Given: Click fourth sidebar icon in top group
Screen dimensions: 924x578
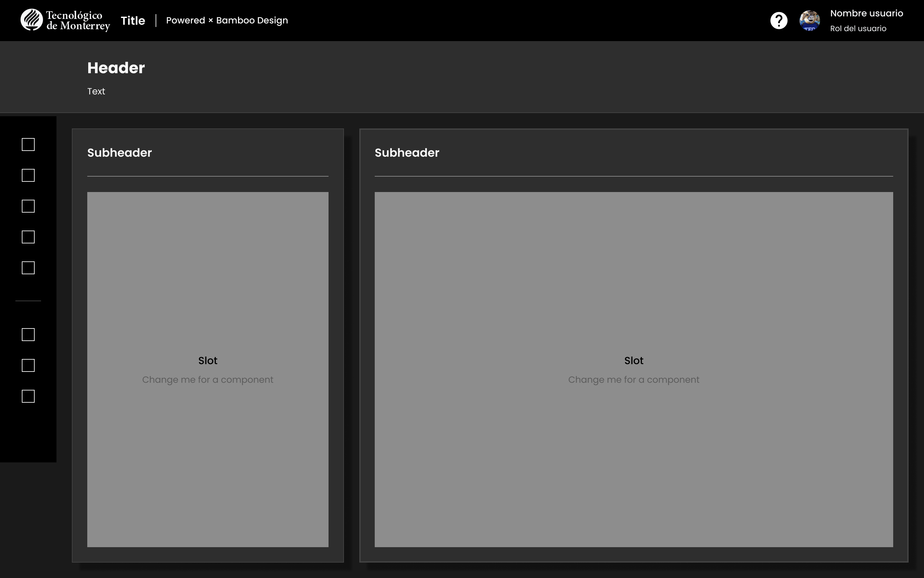Looking at the screenshot, I should point(28,237).
